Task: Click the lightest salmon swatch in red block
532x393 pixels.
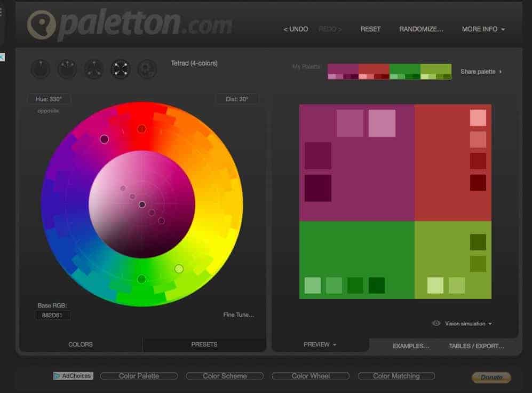Action: tap(478, 118)
